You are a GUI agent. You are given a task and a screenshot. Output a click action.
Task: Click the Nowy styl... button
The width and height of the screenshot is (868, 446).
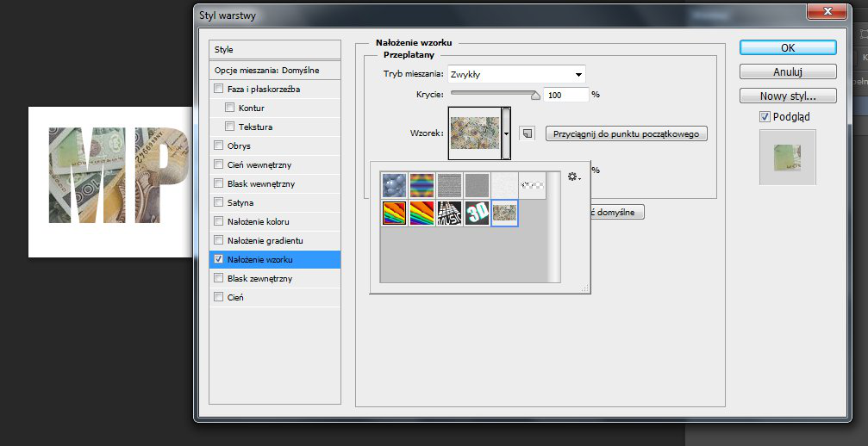[x=788, y=96]
